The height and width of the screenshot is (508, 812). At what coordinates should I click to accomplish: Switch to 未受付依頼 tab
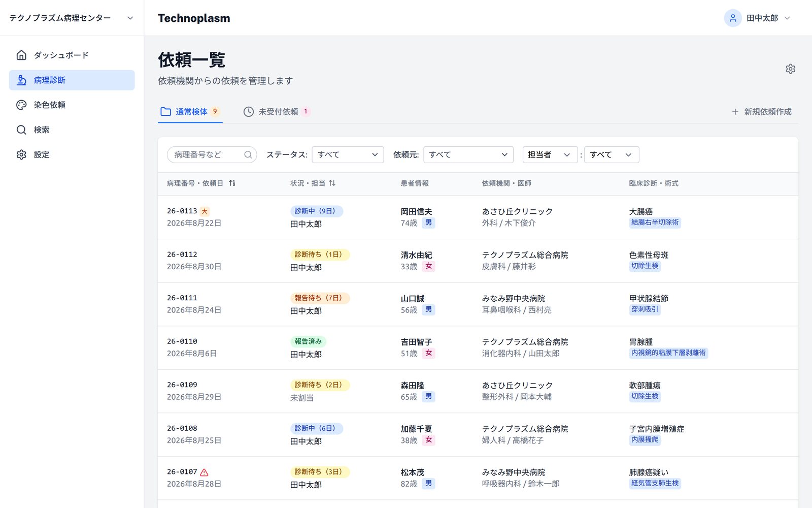click(x=277, y=111)
